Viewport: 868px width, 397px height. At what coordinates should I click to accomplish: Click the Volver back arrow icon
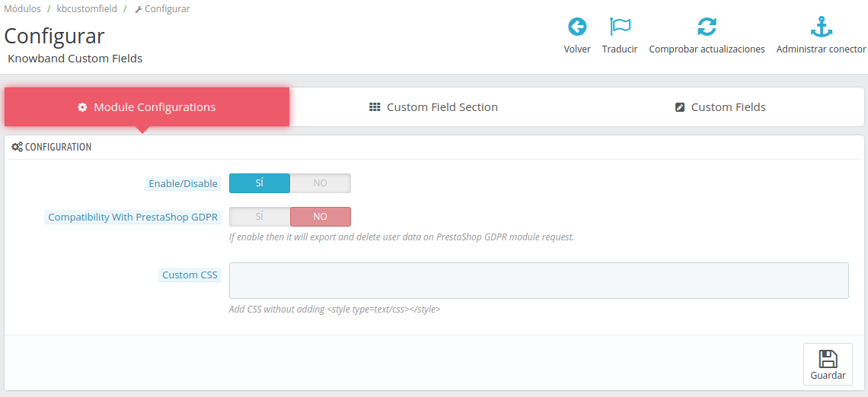click(577, 27)
